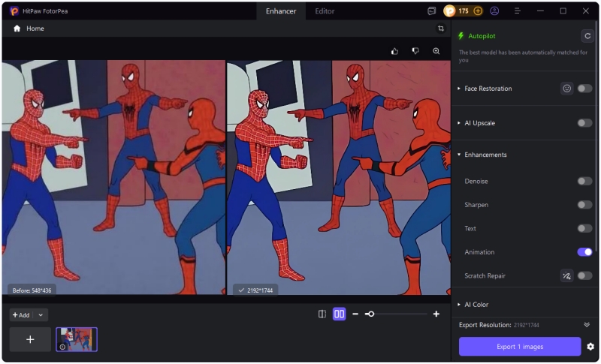601x364 pixels.
Task: Select the Spider-Man image thumbnail
Action: point(77,339)
